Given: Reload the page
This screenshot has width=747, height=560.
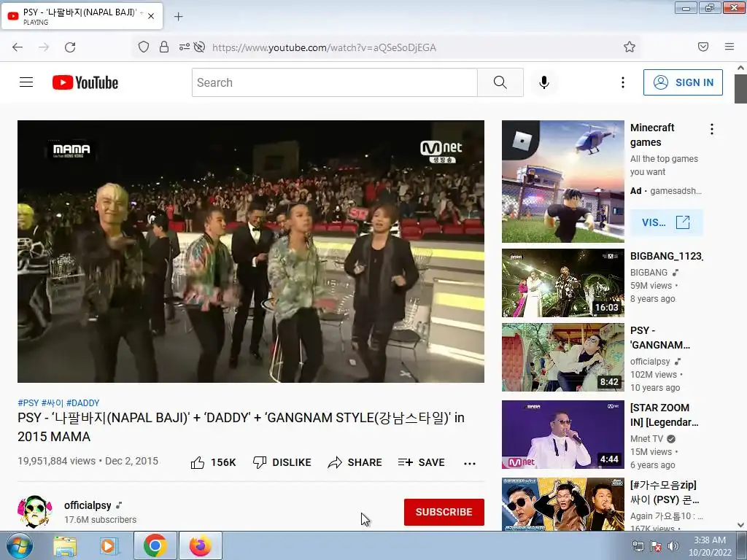Looking at the screenshot, I should [x=70, y=47].
